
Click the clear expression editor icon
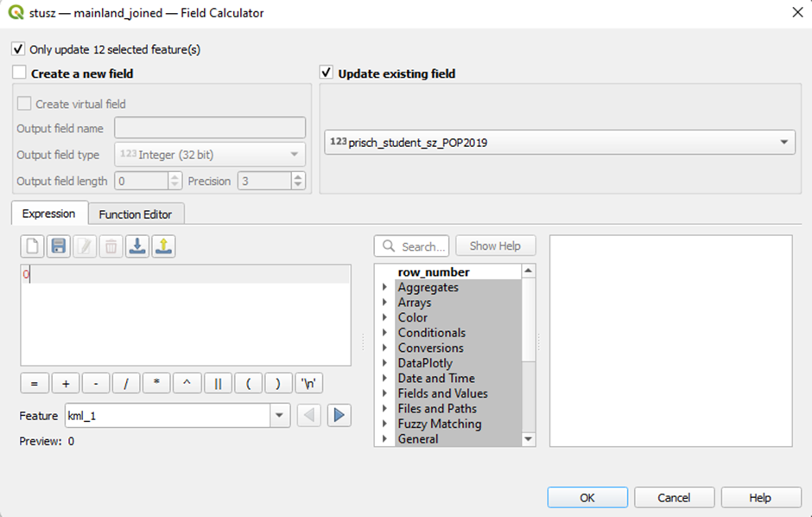[33, 246]
